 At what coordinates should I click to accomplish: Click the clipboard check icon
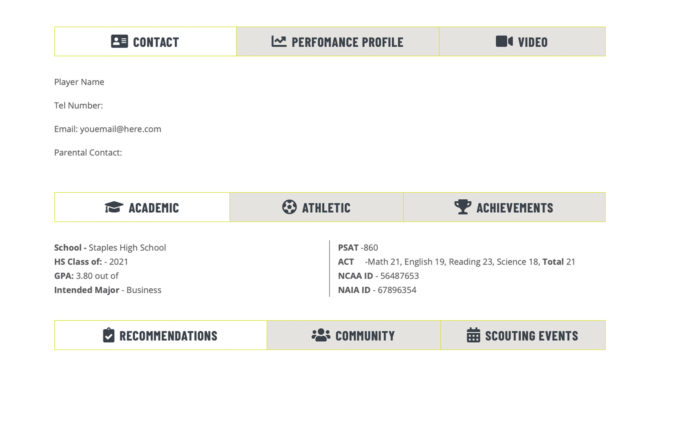click(108, 335)
